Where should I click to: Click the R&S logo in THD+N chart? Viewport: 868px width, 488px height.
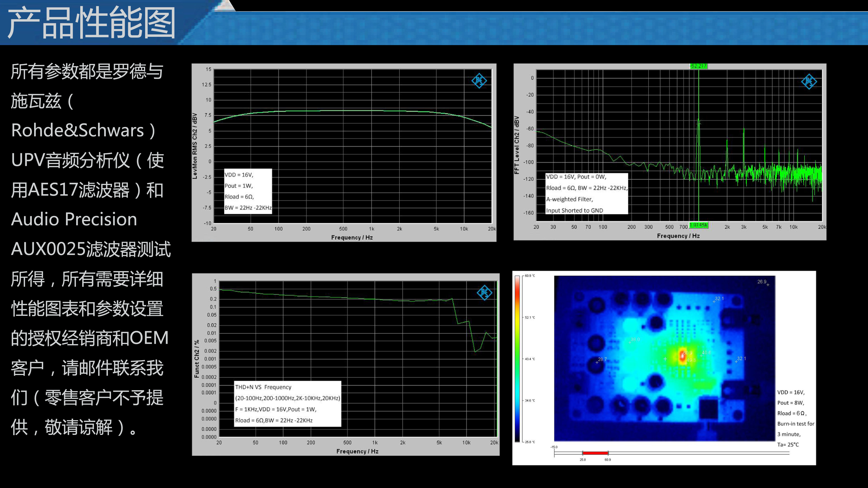click(484, 293)
